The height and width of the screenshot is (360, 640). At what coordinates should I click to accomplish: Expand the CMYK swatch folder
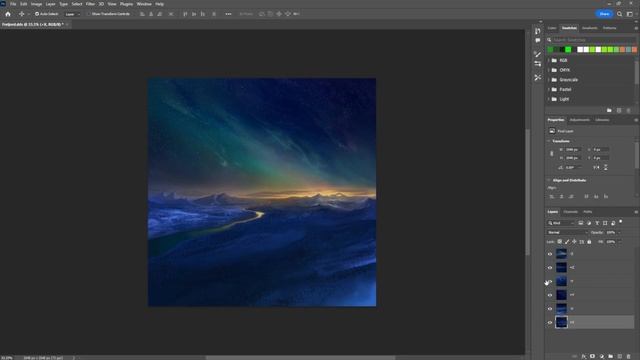549,70
